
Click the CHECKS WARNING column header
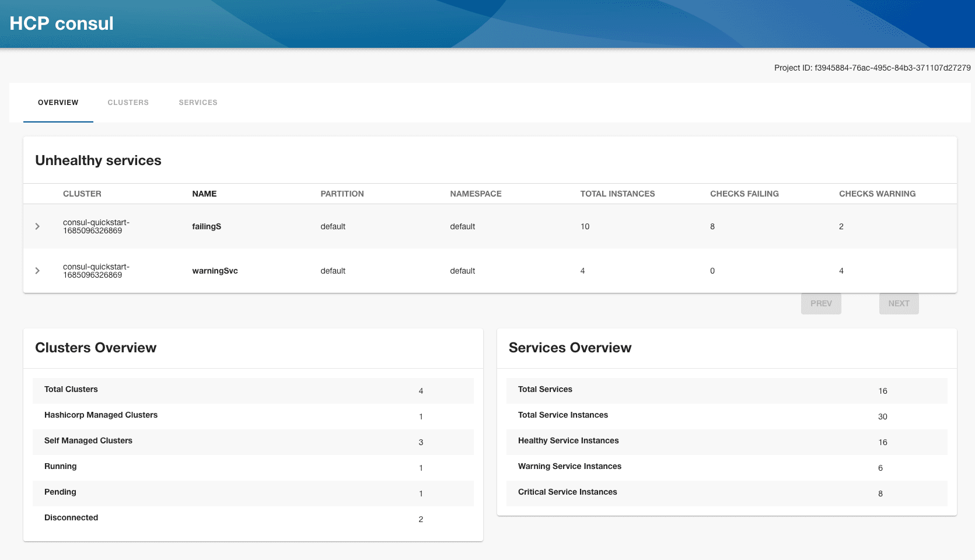click(x=877, y=194)
